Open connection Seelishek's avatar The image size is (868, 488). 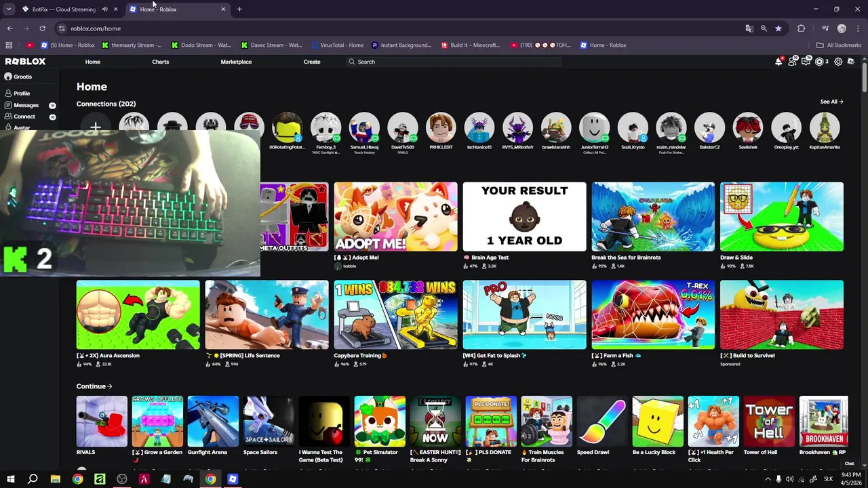(x=748, y=127)
